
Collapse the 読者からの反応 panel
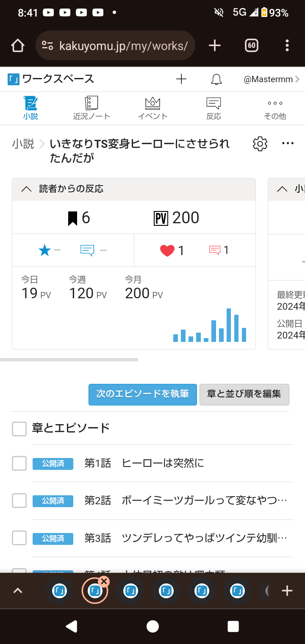26,189
